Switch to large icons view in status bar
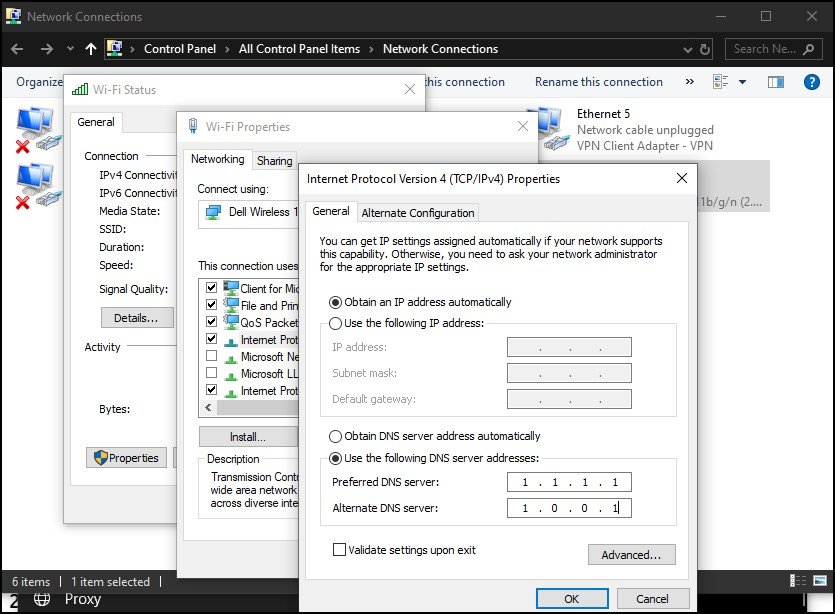This screenshot has height=614, width=835. click(x=820, y=580)
